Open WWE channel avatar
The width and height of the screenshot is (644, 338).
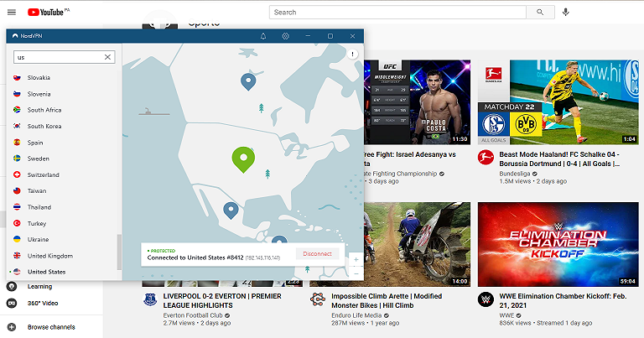click(x=486, y=299)
